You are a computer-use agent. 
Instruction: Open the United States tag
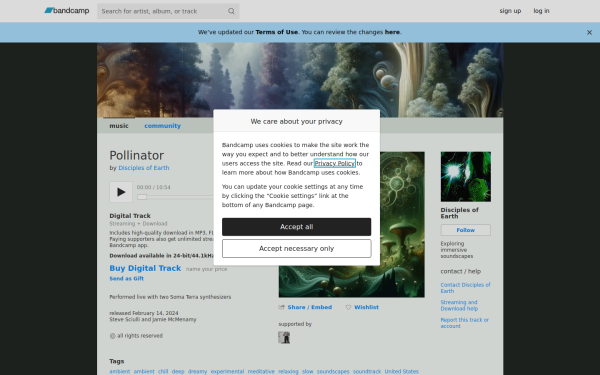pyautogui.click(x=401, y=372)
